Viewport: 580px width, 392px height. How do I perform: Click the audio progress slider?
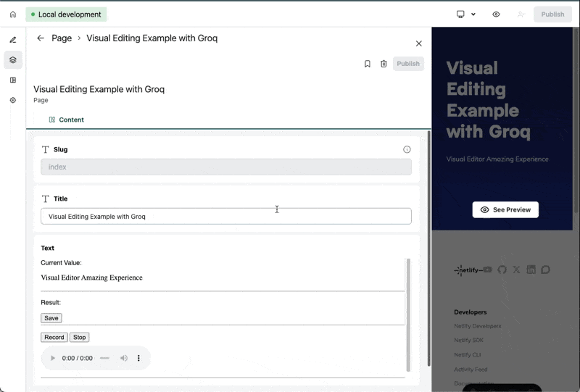tap(104, 358)
